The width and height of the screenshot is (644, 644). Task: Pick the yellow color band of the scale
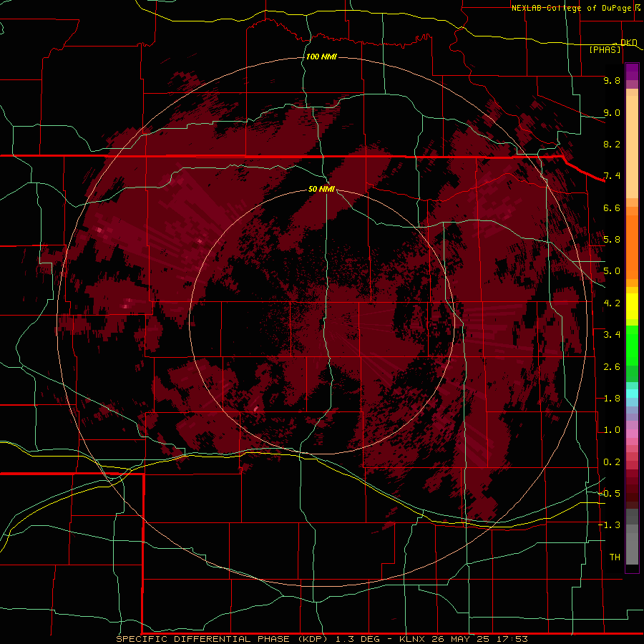pyautogui.click(x=632, y=306)
